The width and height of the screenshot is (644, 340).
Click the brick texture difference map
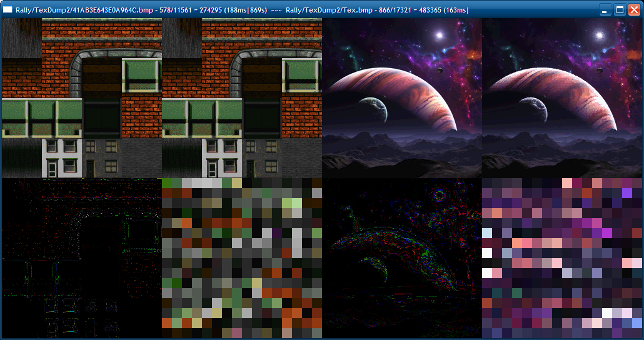pyautogui.click(x=82, y=258)
